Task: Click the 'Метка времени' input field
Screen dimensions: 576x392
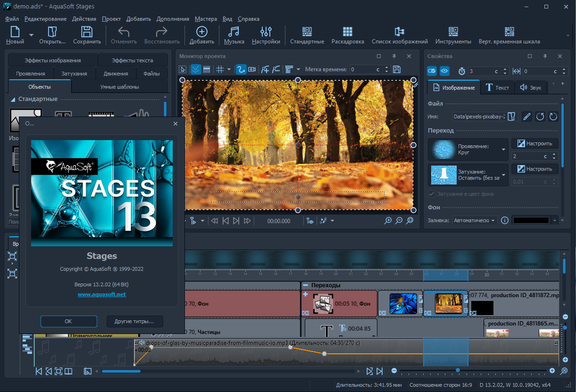Action: 362,69
